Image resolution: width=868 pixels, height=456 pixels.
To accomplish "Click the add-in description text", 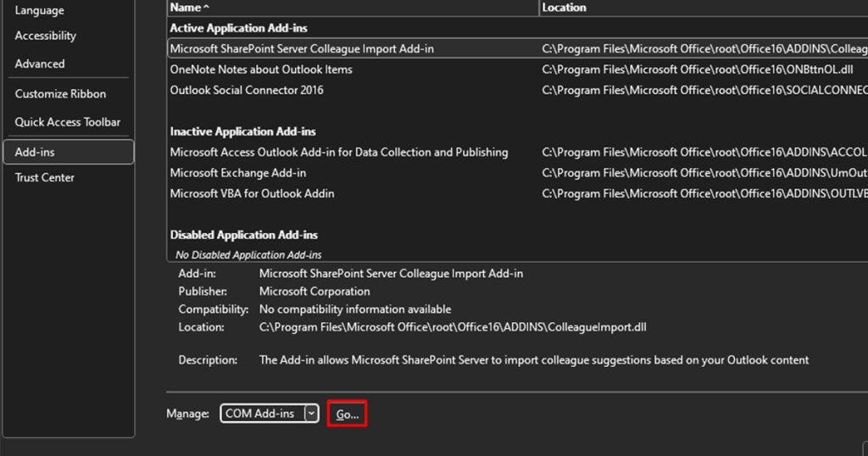I will (x=534, y=360).
